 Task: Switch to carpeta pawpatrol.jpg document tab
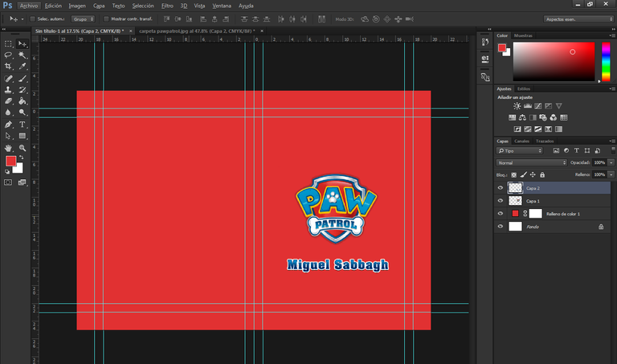pyautogui.click(x=197, y=31)
